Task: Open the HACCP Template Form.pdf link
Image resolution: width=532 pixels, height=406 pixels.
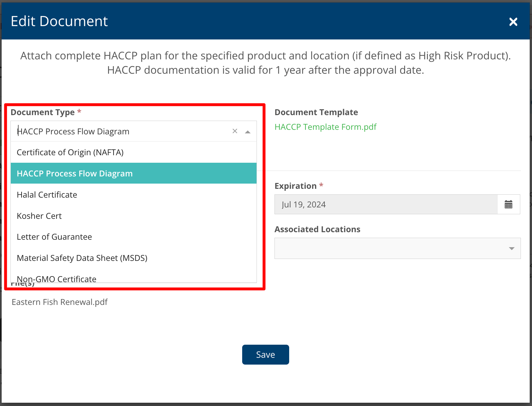Action: coord(325,127)
